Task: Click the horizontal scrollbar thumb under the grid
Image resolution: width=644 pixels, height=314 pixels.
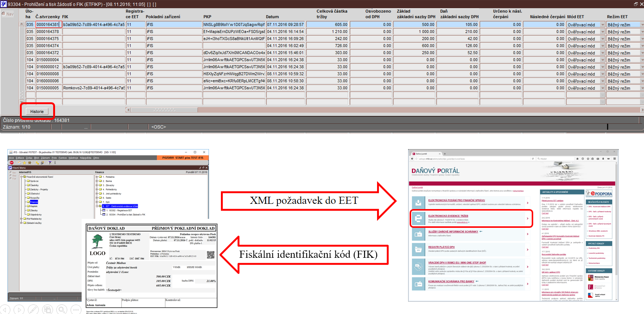Action: 164,110
